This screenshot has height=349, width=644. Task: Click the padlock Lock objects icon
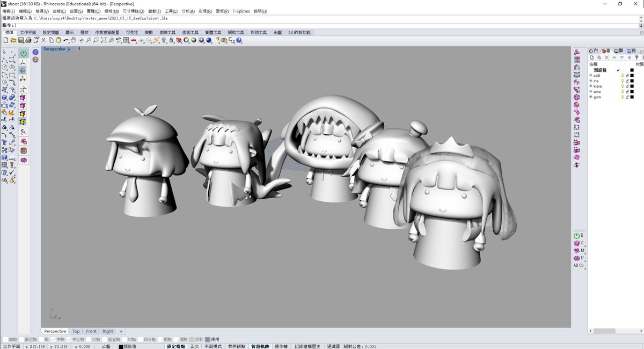[171, 40]
